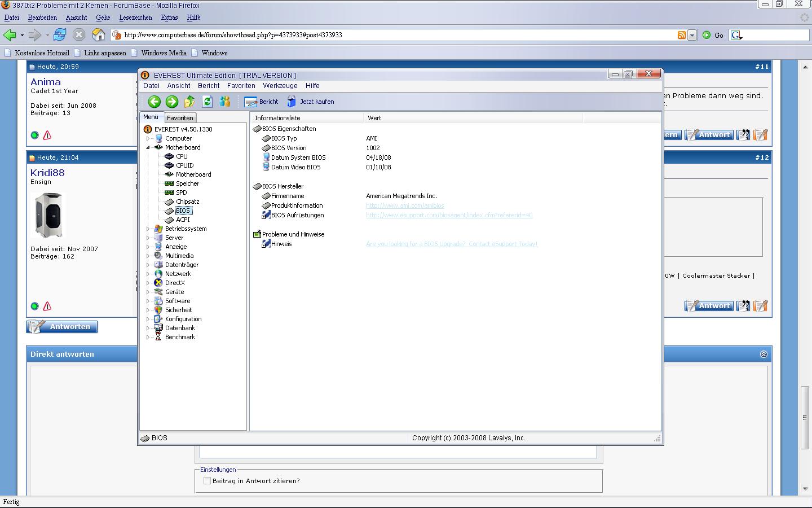Go forward with EVEREST green right arrow
This screenshot has width=812, height=508.
point(172,102)
